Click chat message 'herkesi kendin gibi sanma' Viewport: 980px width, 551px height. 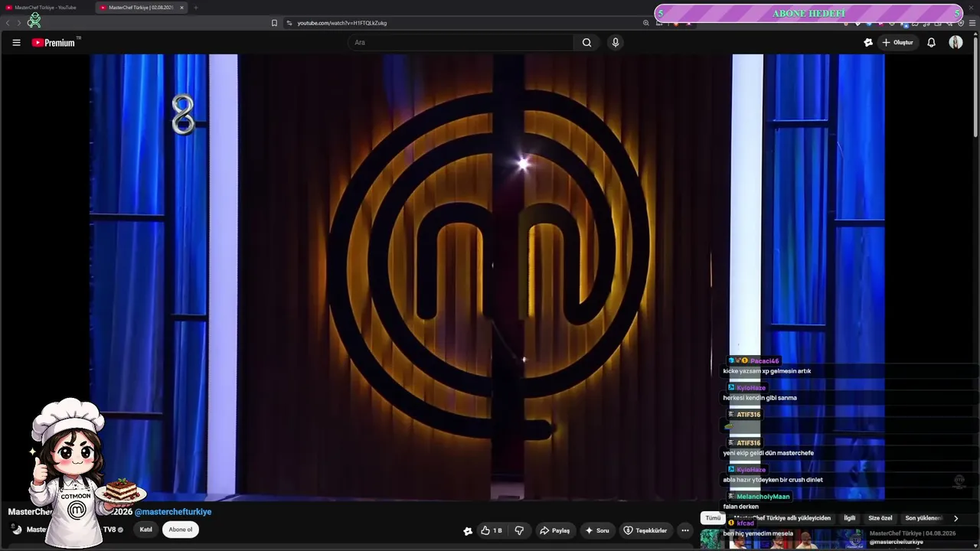(759, 398)
